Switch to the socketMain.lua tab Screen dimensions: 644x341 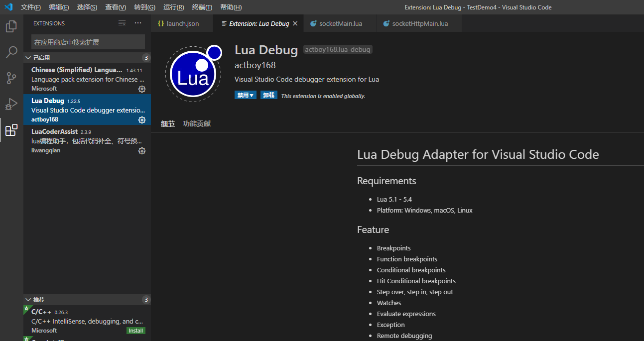(340, 23)
